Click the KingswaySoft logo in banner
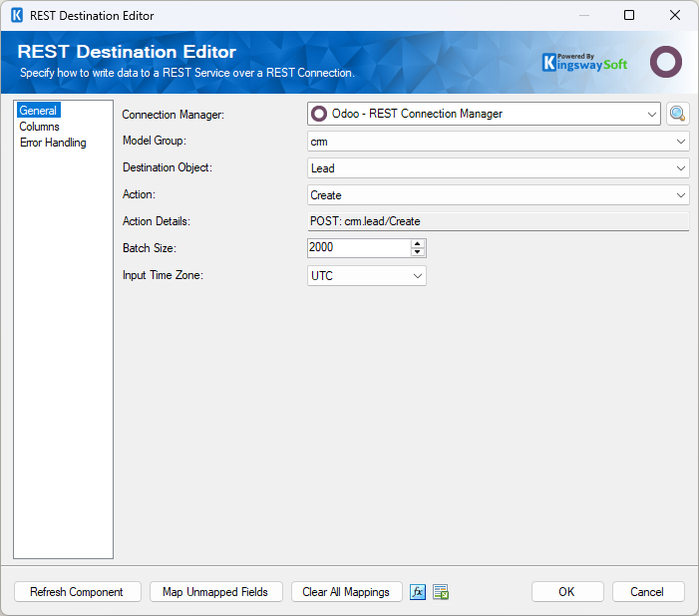Viewport: 699px width, 616px height. click(584, 63)
